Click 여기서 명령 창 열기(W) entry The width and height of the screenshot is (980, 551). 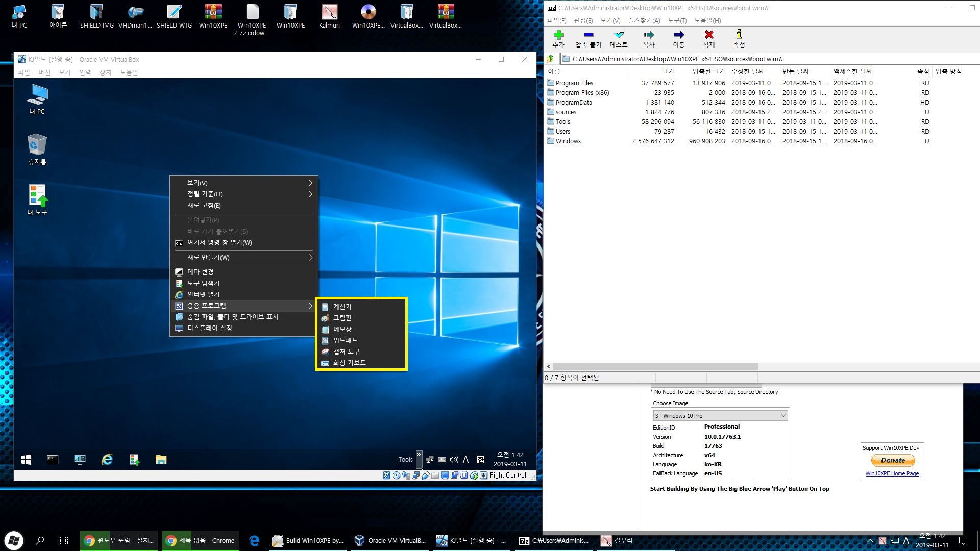[243, 242]
